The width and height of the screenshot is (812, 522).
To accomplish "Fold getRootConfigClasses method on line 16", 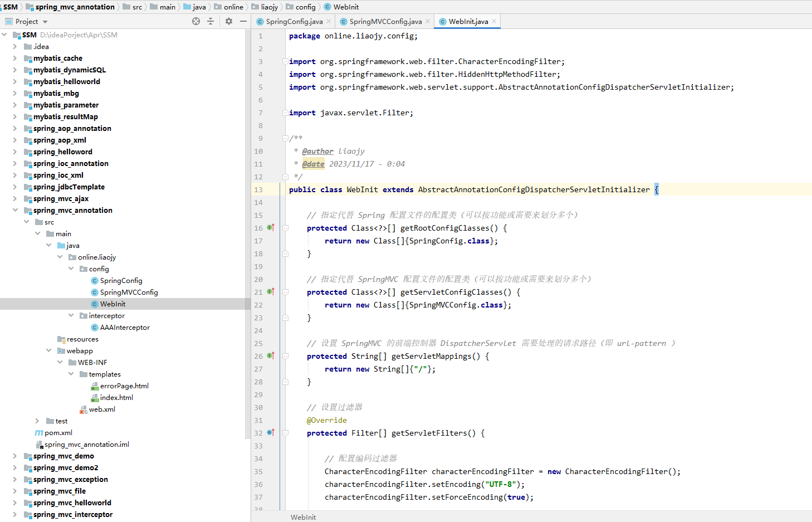I will [x=285, y=228].
